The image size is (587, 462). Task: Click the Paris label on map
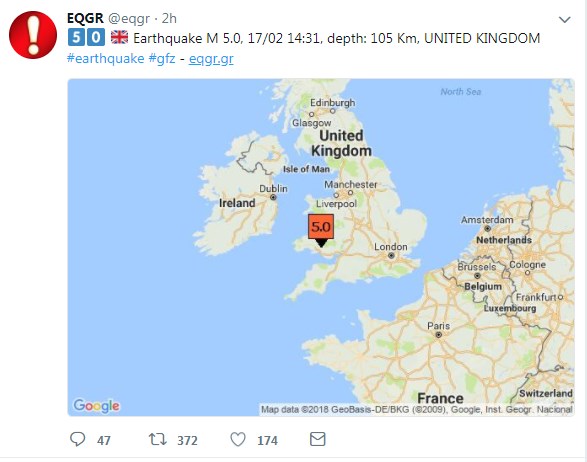pyautogui.click(x=438, y=326)
